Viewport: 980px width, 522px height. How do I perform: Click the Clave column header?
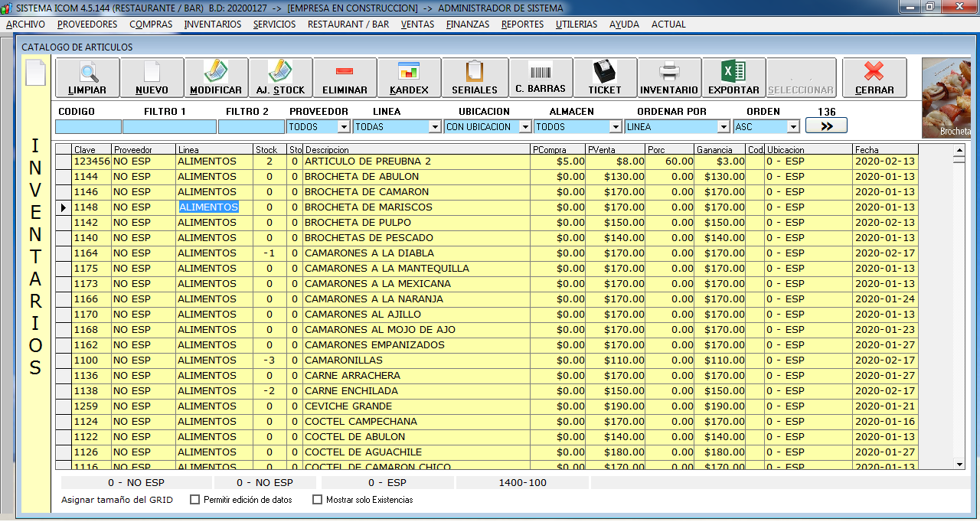click(x=91, y=150)
